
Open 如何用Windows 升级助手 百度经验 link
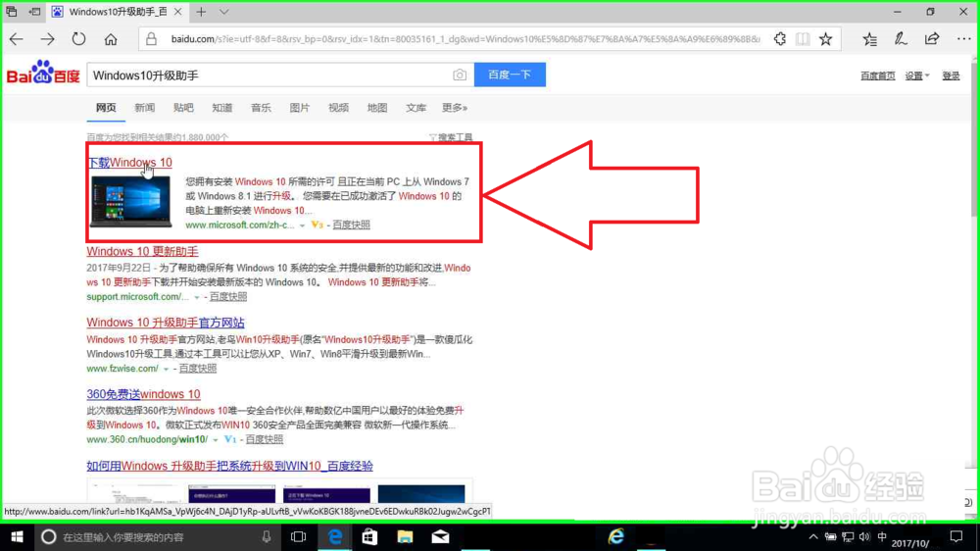click(229, 466)
